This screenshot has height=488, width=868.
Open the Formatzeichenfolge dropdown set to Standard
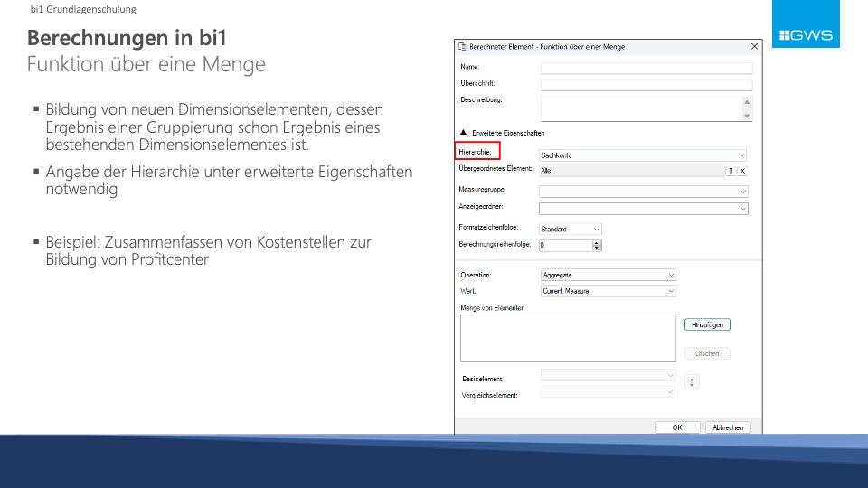coord(571,229)
